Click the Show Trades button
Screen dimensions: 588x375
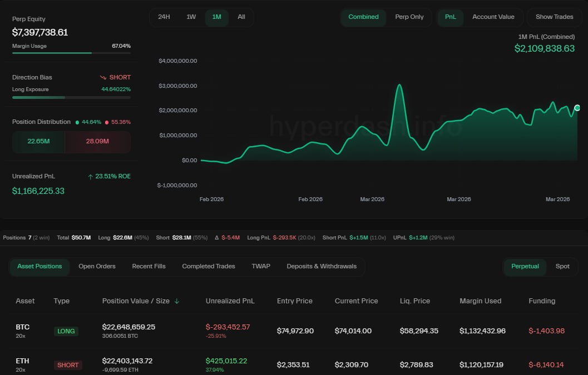pyautogui.click(x=554, y=17)
